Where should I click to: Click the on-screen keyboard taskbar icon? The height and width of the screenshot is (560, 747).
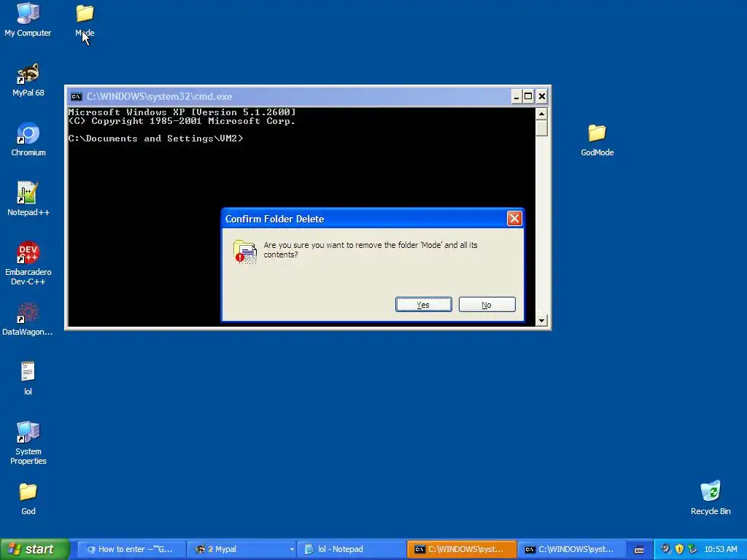pyautogui.click(x=639, y=550)
